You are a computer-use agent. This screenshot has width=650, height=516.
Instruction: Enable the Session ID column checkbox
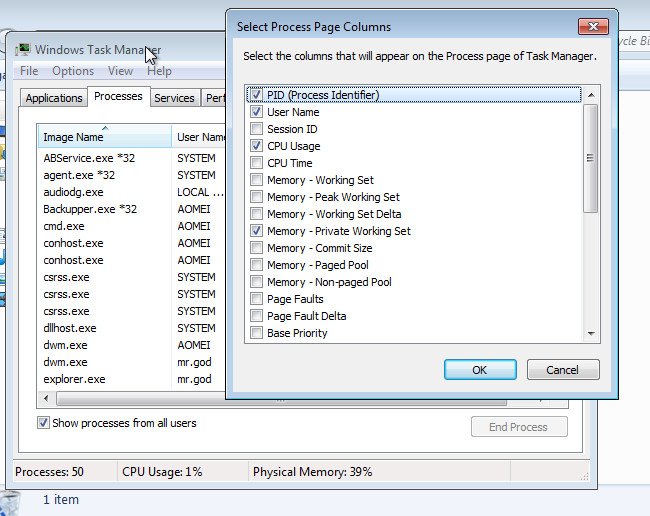coord(257,129)
